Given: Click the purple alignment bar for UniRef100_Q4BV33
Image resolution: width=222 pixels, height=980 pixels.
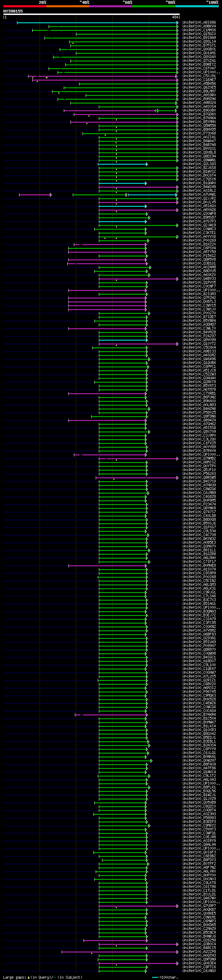Looking at the screenshot, I should tap(138, 279).
